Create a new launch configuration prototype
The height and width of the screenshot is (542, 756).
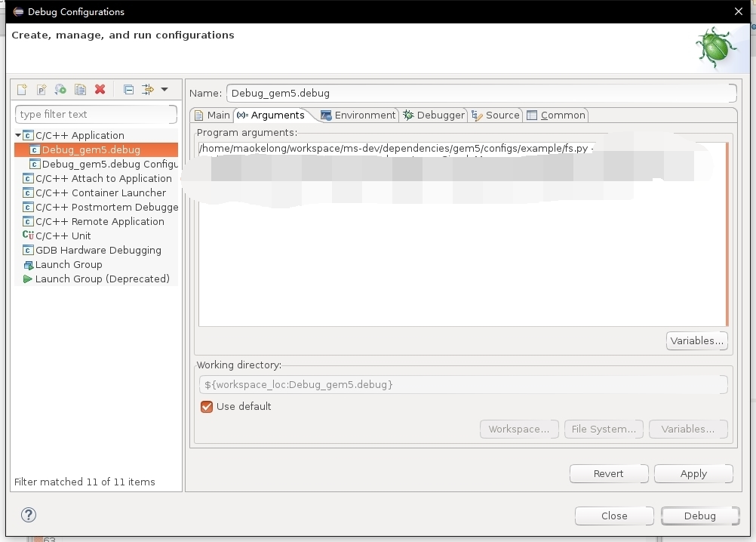pyautogui.click(x=41, y=89)
